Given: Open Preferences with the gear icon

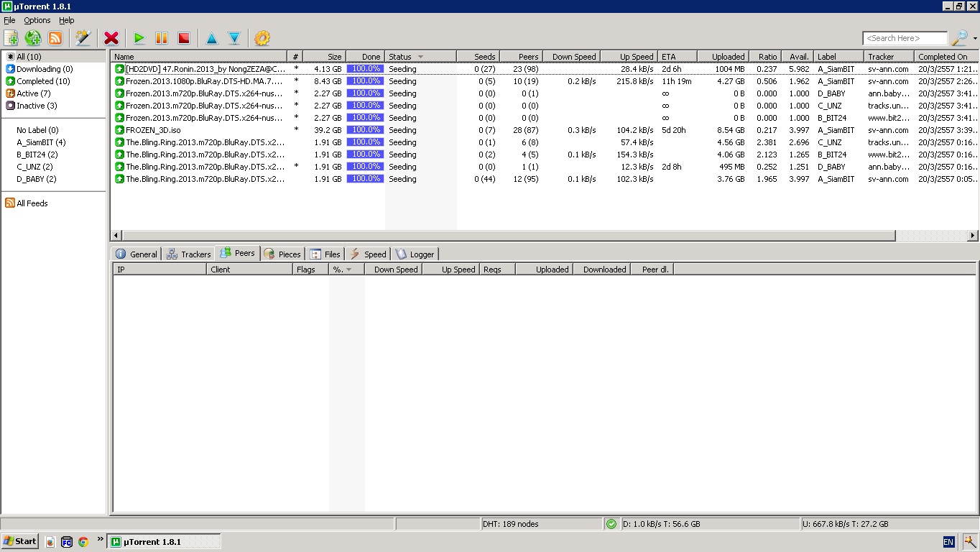Looking at the screenshot, I should (262, 38).
